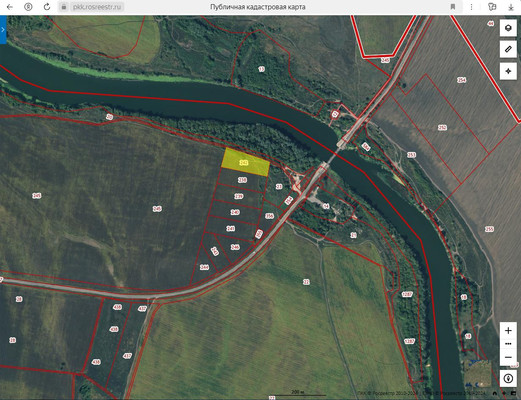The width and height of the screenshot is (521, 400).
Task: Bookmark this page
Action: point(453,7)
